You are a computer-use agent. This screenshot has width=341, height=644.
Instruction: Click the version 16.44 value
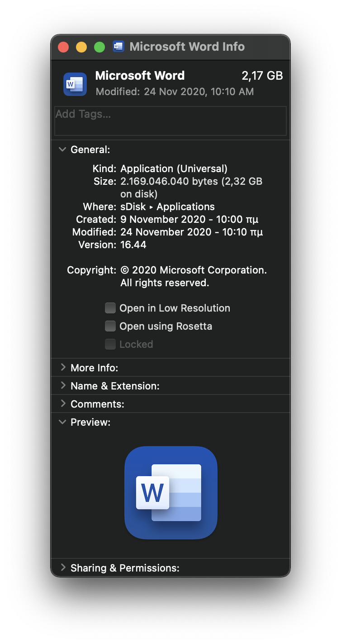pos(133,245)
